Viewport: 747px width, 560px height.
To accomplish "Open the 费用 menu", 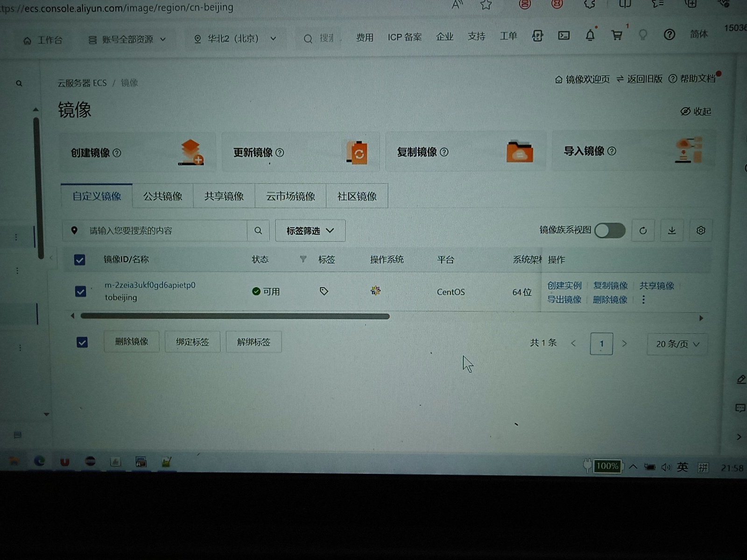I will click(x=365, y=37).
